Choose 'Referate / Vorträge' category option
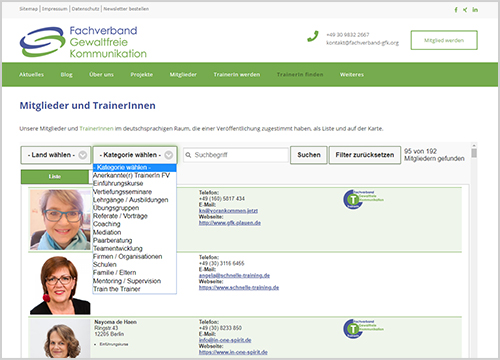 point(134,216)
